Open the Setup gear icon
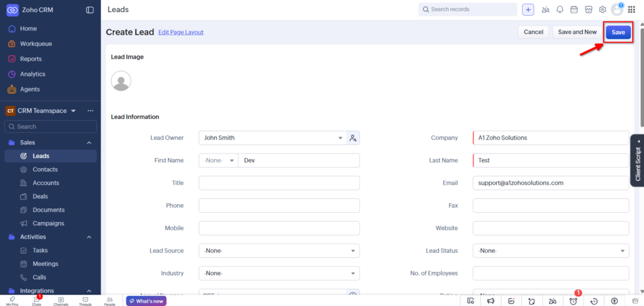 tap(602, 9)
